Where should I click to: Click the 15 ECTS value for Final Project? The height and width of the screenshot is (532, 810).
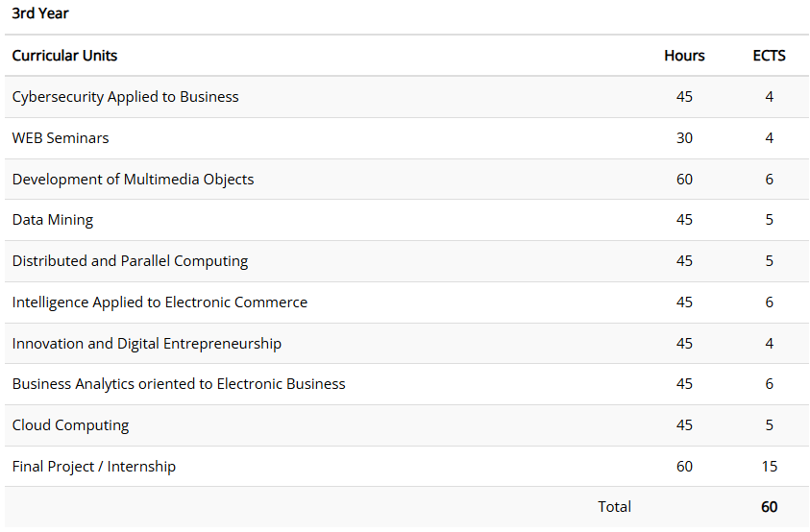tap(769, 467)
